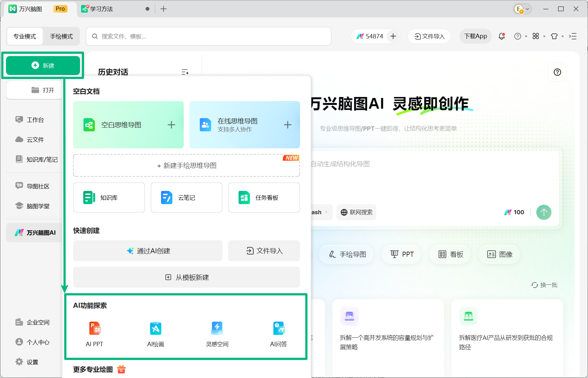This screenshot has width=588, height=378.
Task: Open 拆解医疗AI产品 suggestion card
Action: (x=507, y=338)
